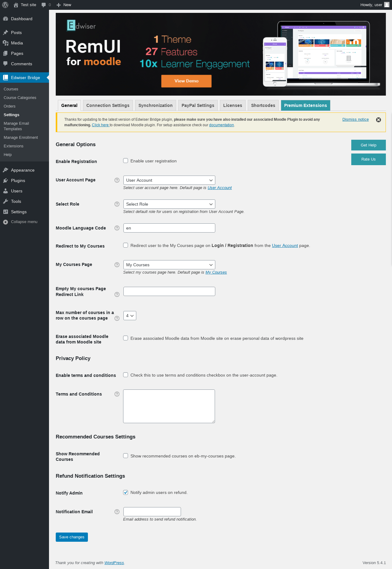
Task: Open Manage Enrollment submenu item
Action: tap(21, 138)
